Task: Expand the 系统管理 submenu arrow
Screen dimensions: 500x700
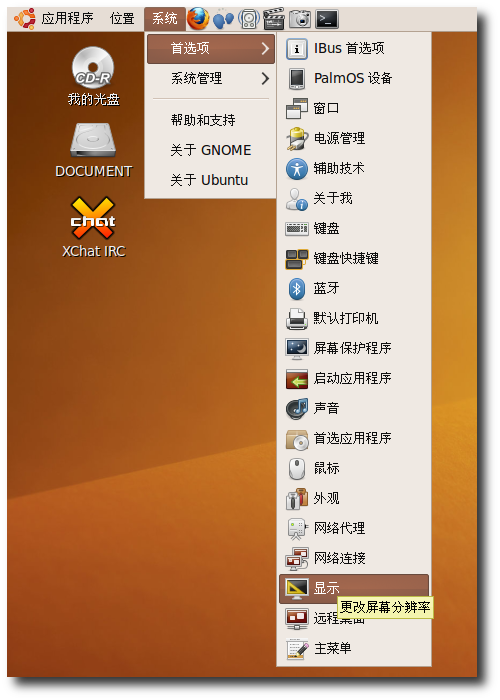Action: 265,79
